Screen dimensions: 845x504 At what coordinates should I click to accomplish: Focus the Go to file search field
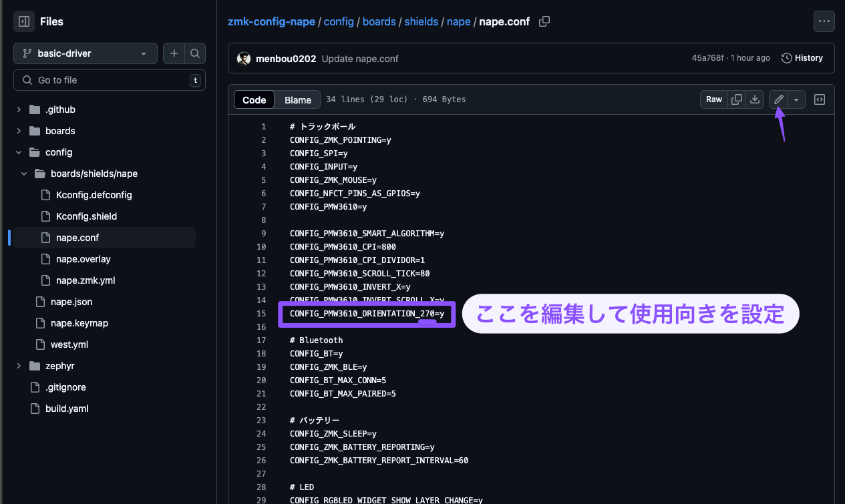click(110, 80)
